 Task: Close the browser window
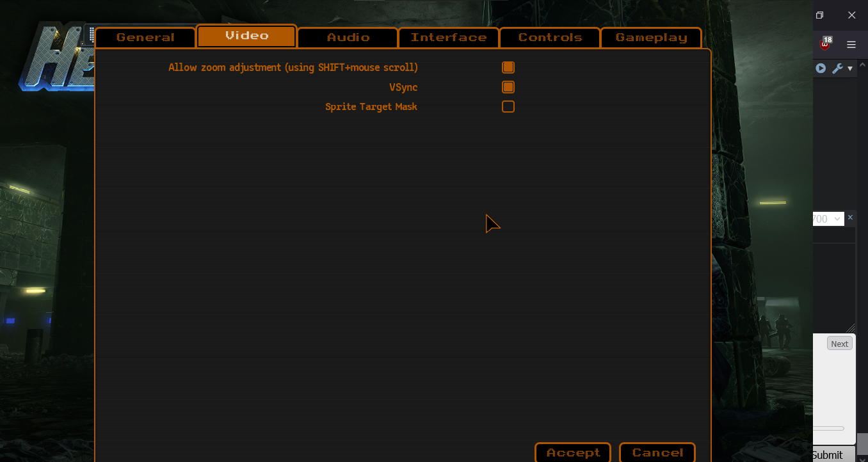click(x=851, y=15)
